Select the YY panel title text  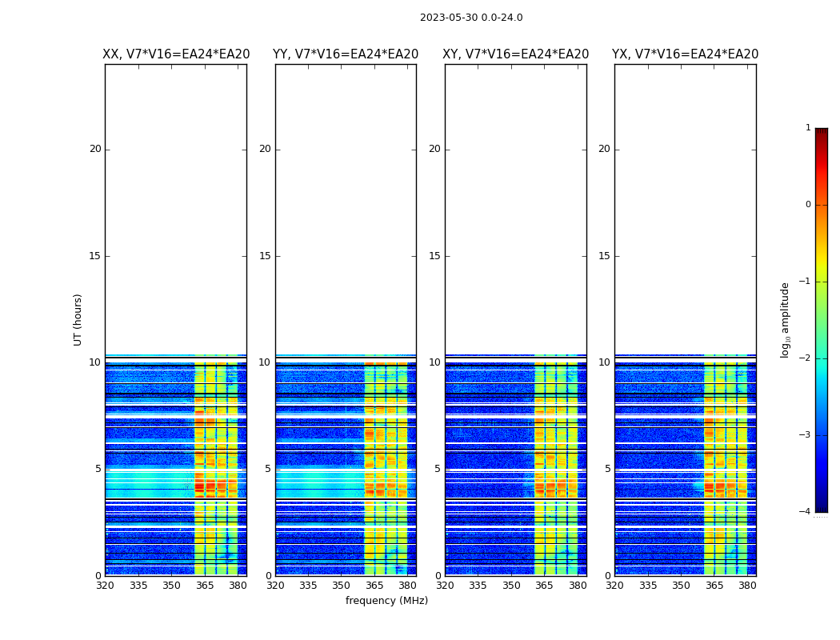(346, 54)
